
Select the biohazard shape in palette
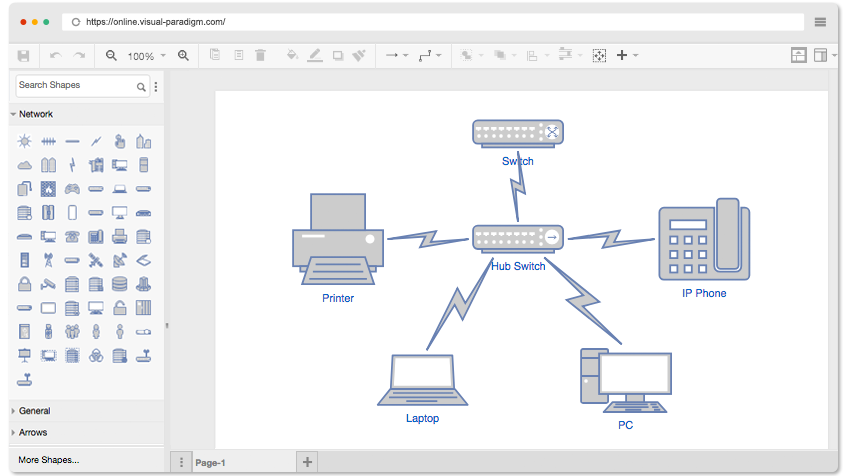point(96,355)
